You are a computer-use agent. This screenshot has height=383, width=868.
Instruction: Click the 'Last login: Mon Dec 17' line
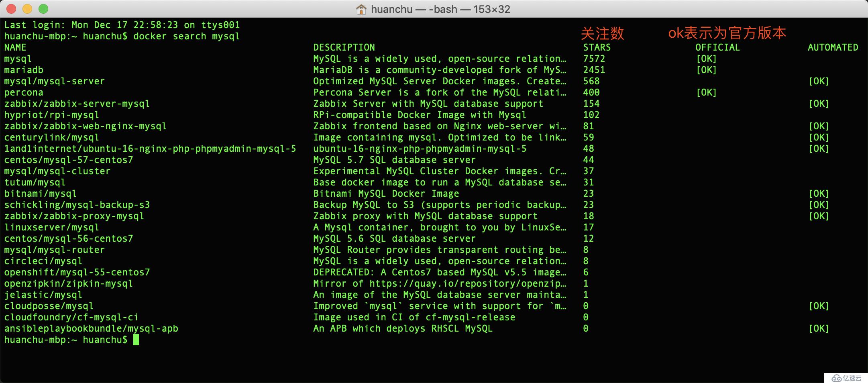122,25
